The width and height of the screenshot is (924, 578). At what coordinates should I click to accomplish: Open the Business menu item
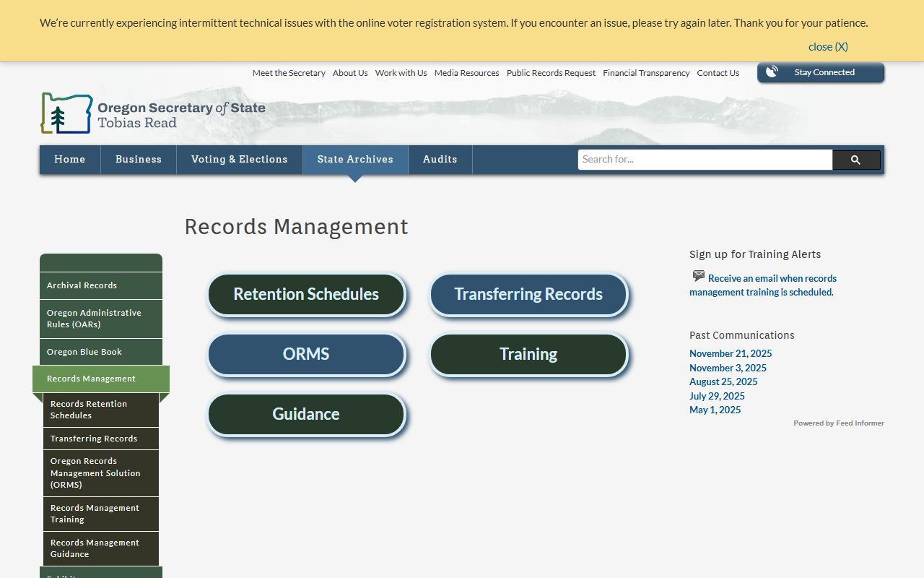pyautogui.click(x=139, y=160)
